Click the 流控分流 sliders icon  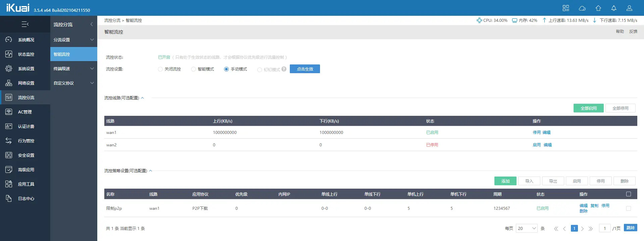coord(9,97)
